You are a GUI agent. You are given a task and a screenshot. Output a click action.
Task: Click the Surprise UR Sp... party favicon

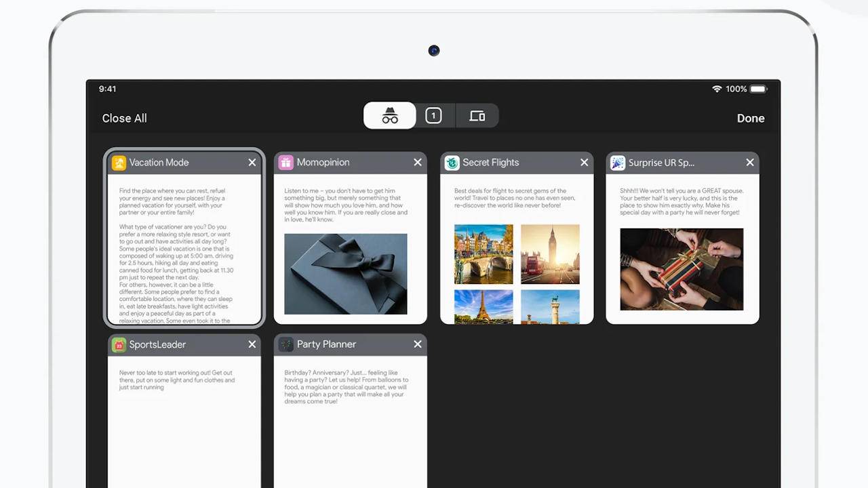pos(618,163)
